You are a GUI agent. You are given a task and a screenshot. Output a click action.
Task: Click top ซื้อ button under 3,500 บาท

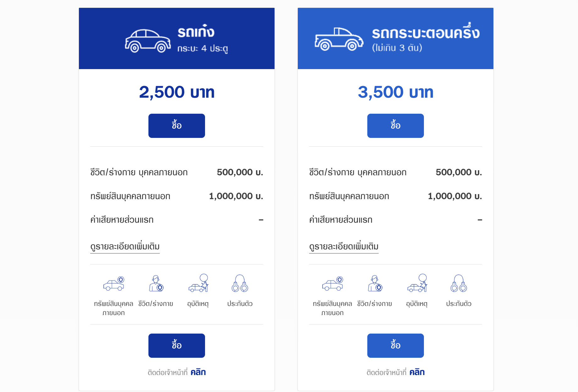396,126
